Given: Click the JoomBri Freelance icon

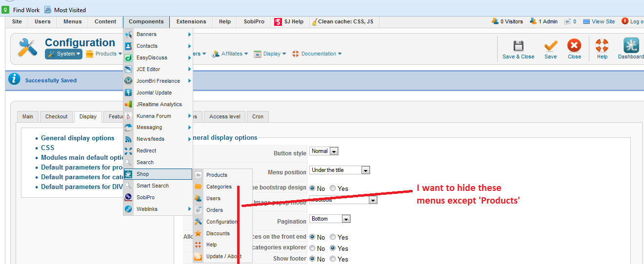Looking at the screenshot, I should pyautogui.click(x=128, y=81).
